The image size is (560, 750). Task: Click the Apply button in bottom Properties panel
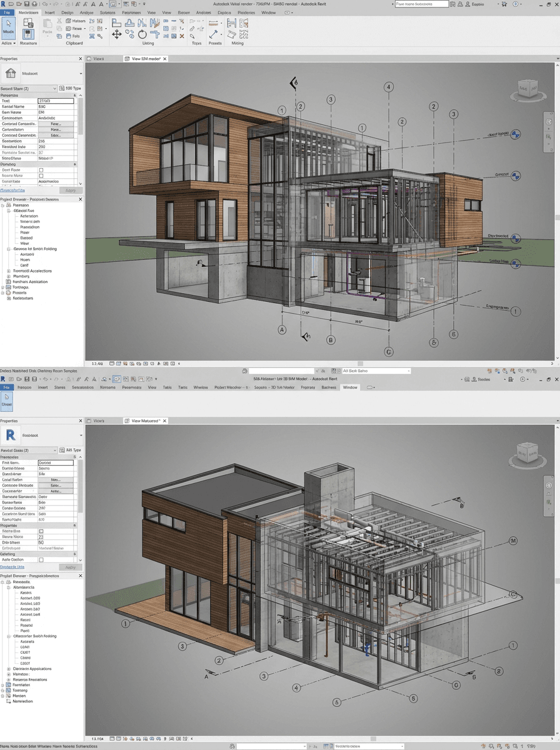coord(71,567)
